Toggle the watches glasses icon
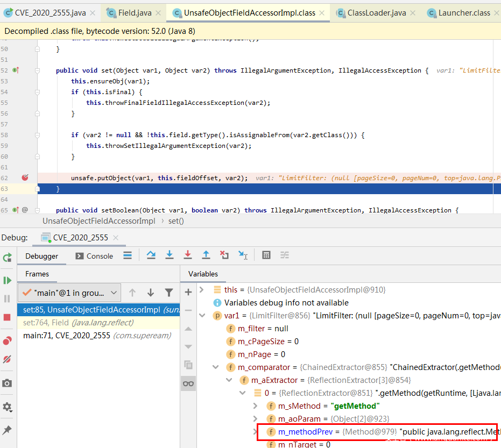 (188, 383)
